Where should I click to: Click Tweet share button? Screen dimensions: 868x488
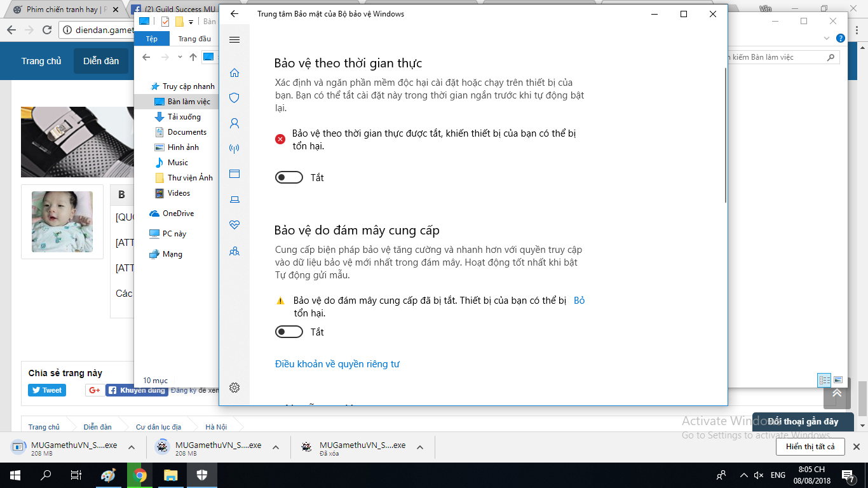[47, 390]
